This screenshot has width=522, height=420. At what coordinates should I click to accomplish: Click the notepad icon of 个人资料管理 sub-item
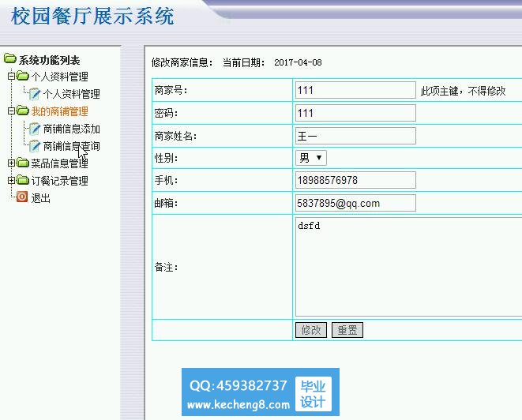pos(35,94)
